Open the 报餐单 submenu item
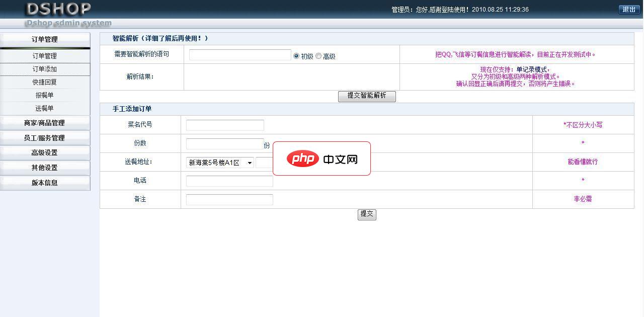The image size is (644, 317). [45, 95]
